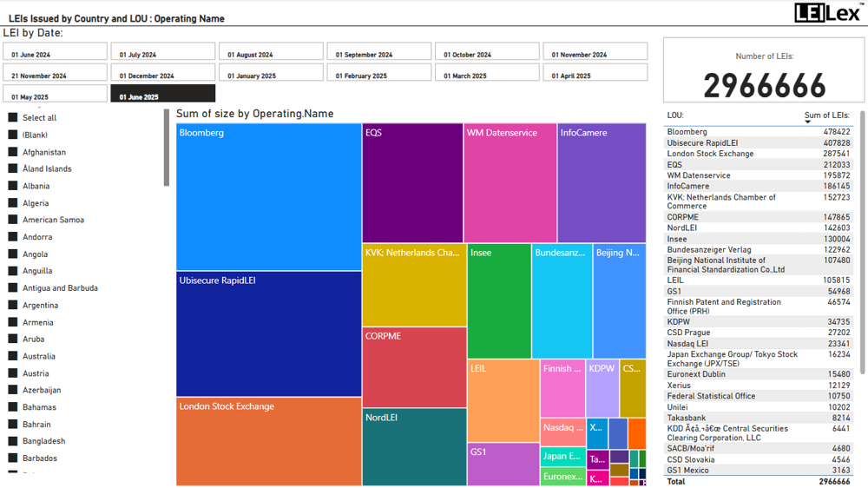Check the Angola checkbox
The height and width of the screenshot is (488, 868).
(x=13, y=254)
